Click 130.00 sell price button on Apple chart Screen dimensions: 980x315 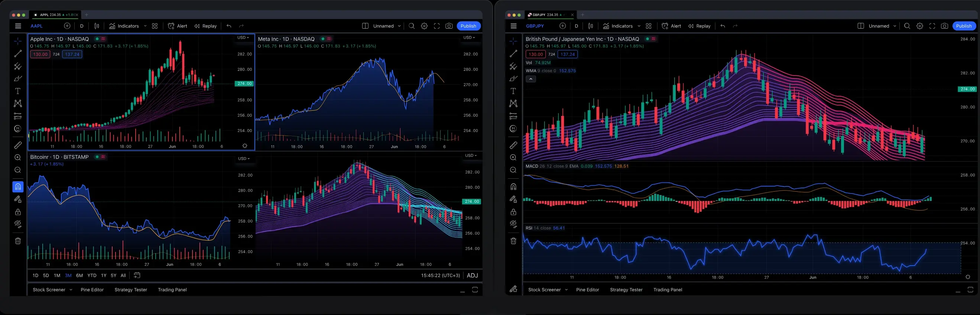click(40, 54)
